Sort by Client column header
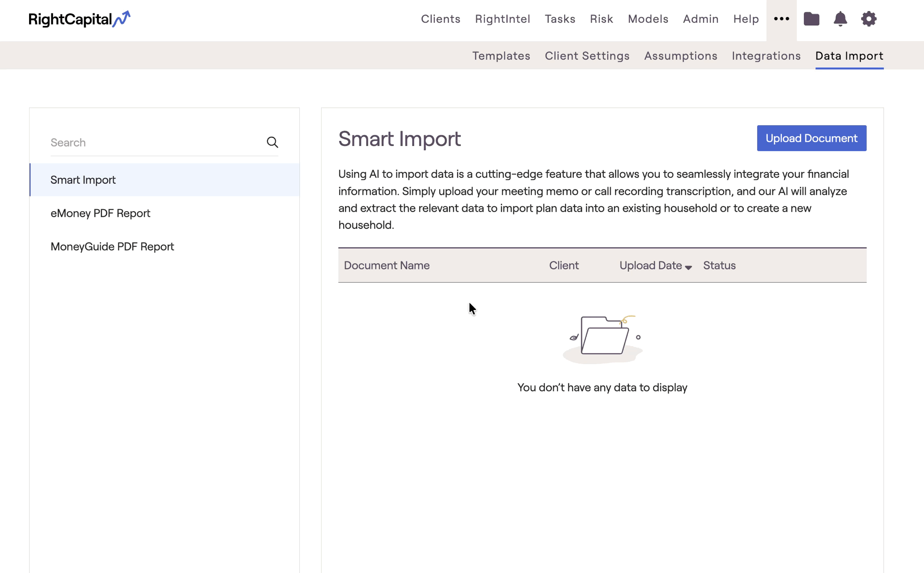Image resolution: width=924 pixels, height=573 pixels. pos(564,265)
